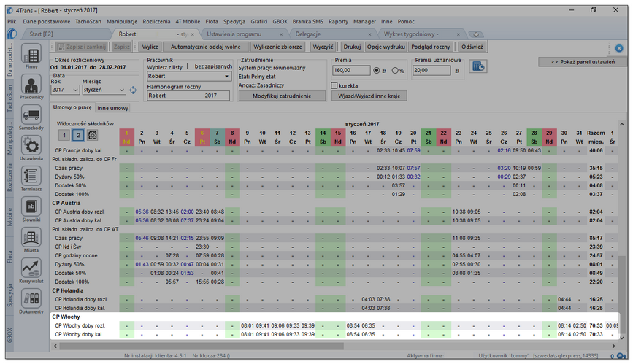
Task: Click Automatycznie oddaj wolne button
Action: 205,47
